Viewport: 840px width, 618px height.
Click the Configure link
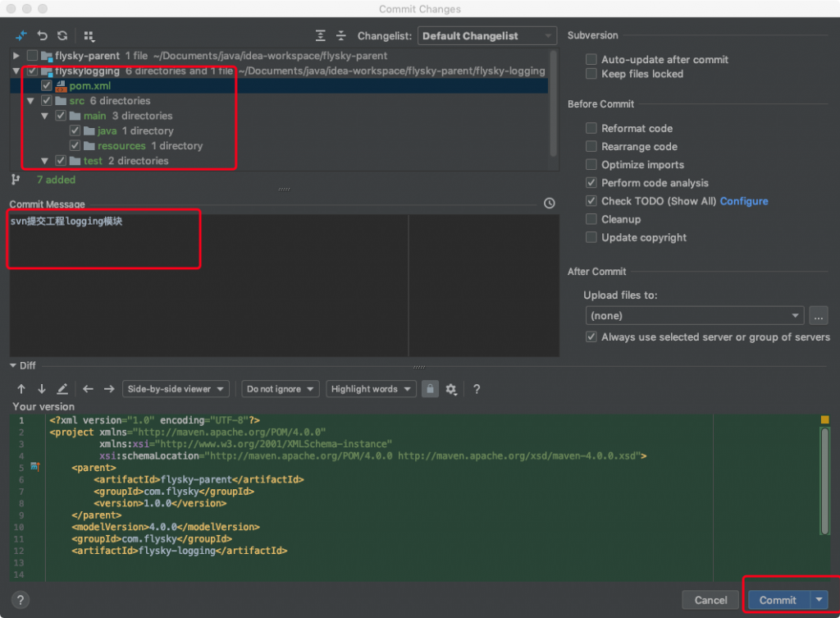(743, 201)
